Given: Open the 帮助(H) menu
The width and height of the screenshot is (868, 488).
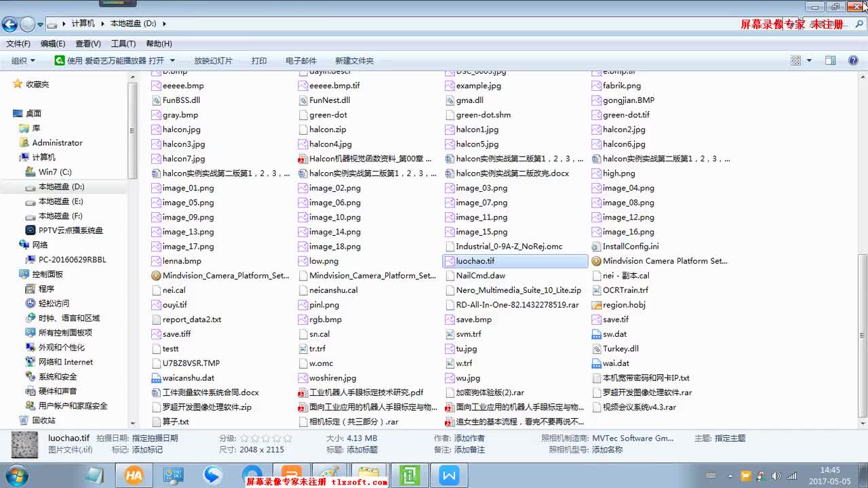Looking at the screenshot, I should coord(159,43).
